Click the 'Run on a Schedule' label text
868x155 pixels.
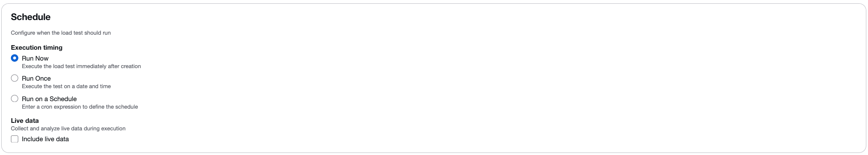click(49, 99)
